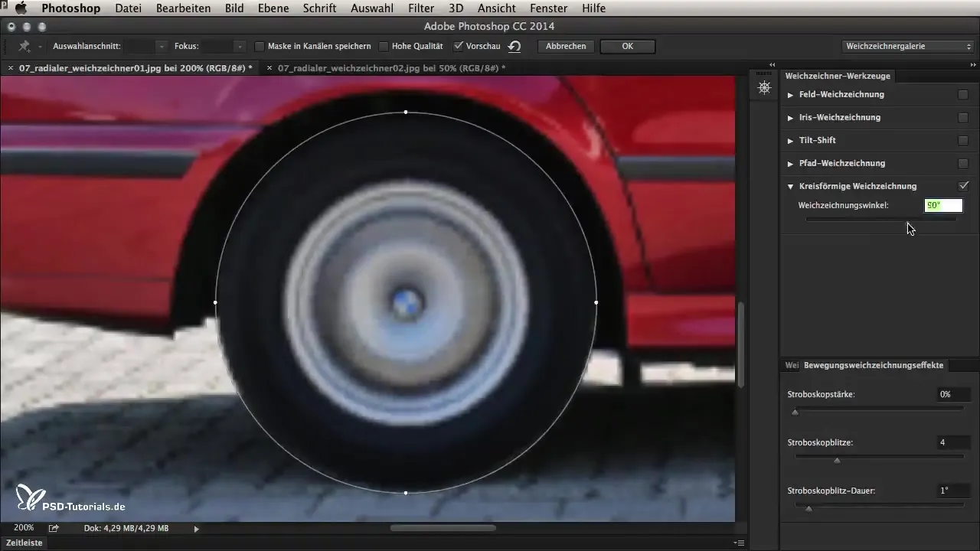Open the pin tool preset dropdown arrow

click(40, 47)
